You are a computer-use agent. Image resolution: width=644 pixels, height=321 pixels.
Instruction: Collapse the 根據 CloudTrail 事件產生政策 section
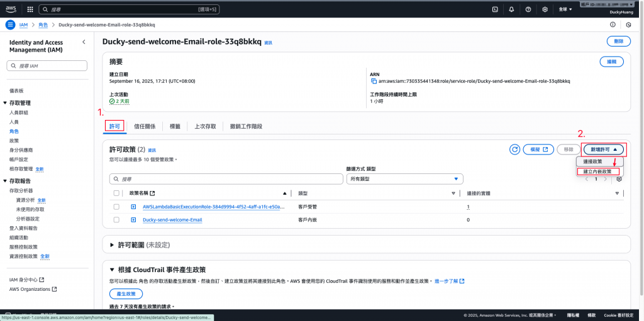pyautogui.click(x=112, y=269)
